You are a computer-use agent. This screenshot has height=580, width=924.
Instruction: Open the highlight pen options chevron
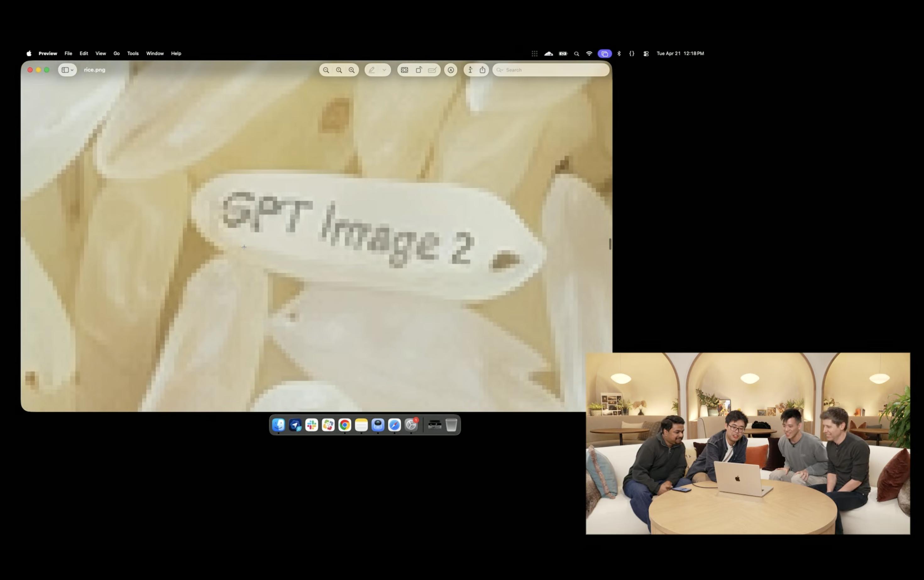tap(384, 70)
